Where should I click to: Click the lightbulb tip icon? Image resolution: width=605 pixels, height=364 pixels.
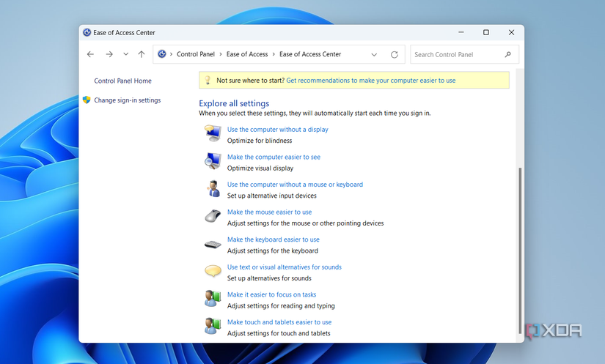(x=208, y=80)
